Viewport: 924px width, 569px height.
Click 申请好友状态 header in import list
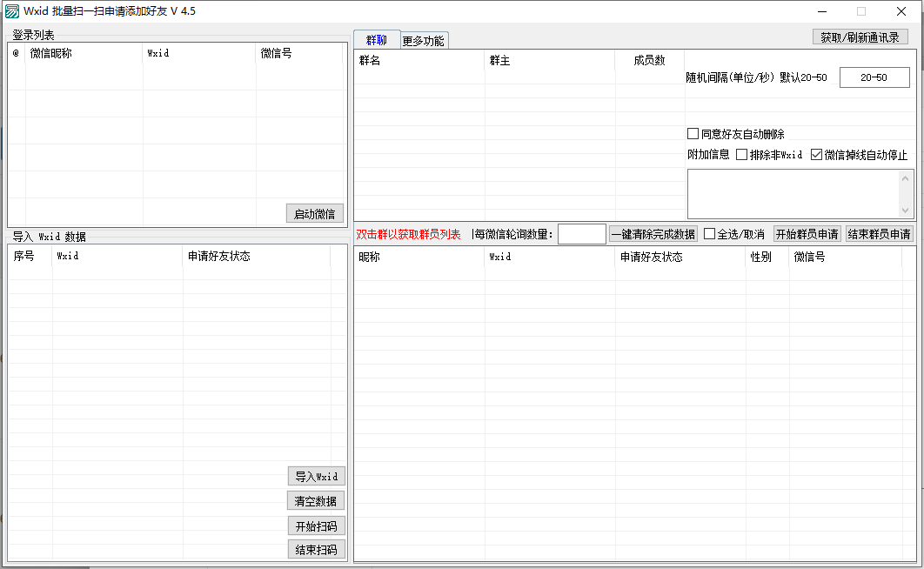[x=257, y=256]
